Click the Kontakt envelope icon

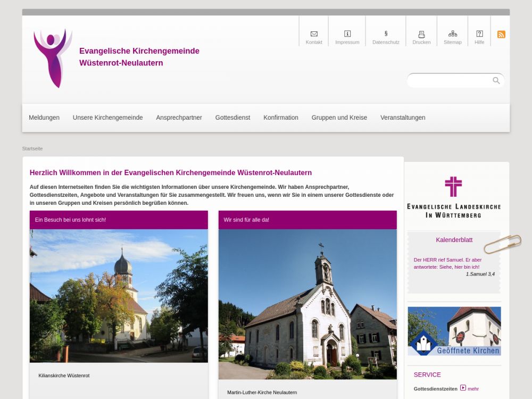(314, 34)
